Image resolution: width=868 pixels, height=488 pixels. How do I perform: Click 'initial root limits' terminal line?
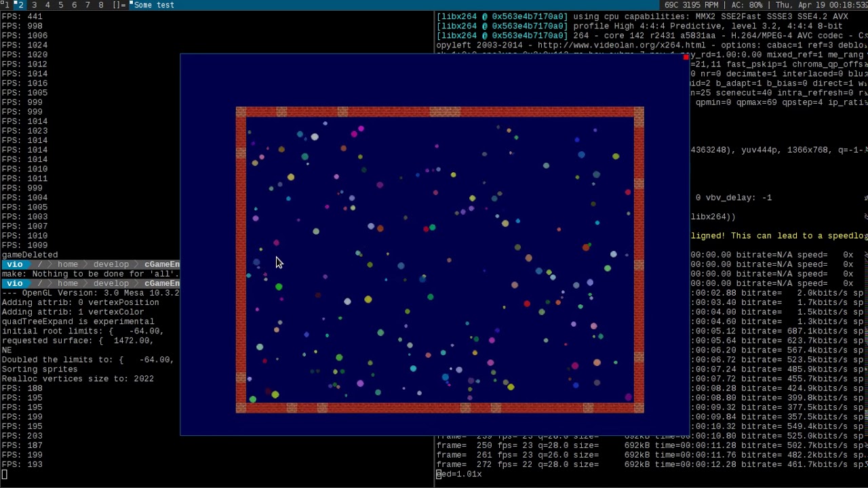click(x=83, y=331)
